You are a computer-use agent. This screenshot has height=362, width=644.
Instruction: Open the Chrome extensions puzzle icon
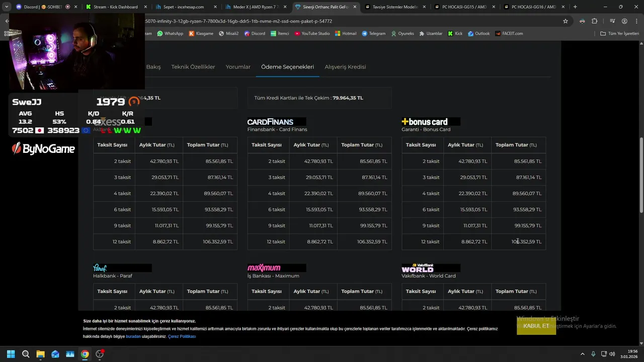click(x=595, y=21)
